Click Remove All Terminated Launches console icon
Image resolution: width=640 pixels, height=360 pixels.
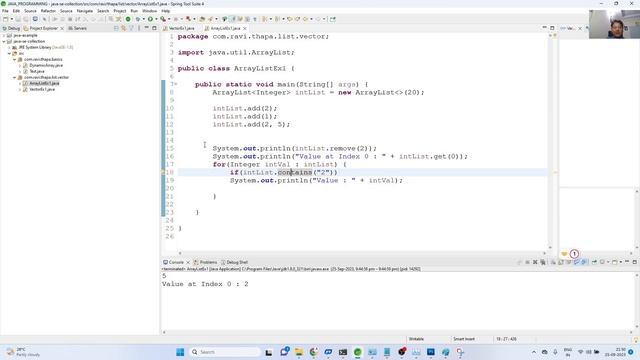542,262
